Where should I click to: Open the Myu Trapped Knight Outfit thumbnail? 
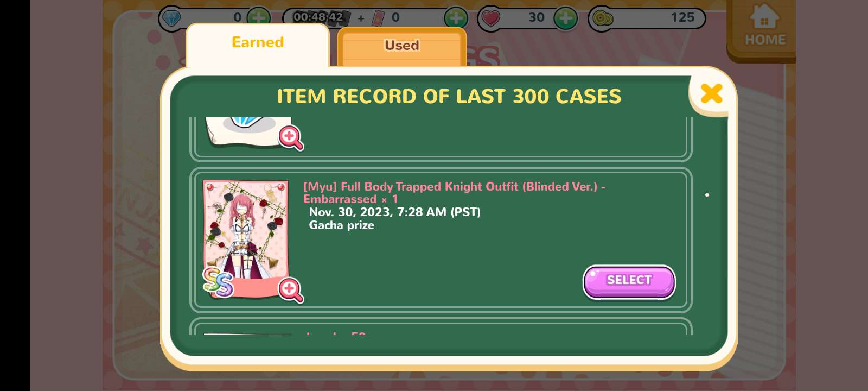[x=246, y=239]
